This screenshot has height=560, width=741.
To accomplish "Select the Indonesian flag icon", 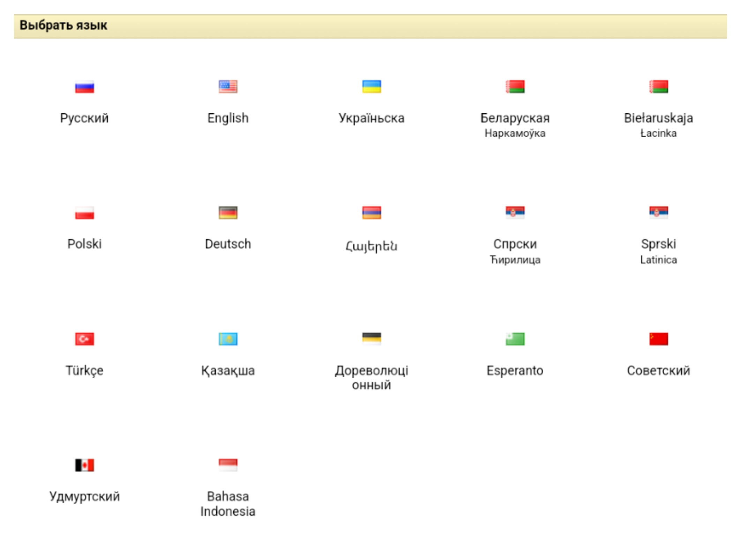I will [228, 465].
